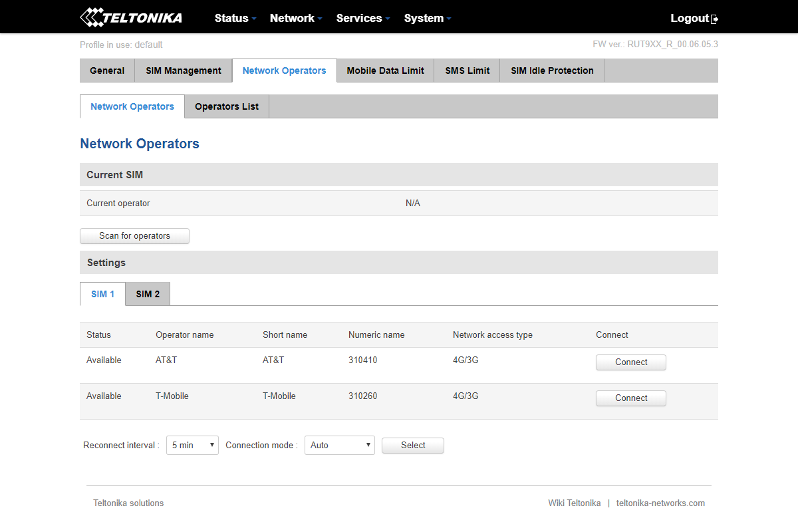
Task: Go to Mobile Data Limit tab
Action: tap(385, 70)
